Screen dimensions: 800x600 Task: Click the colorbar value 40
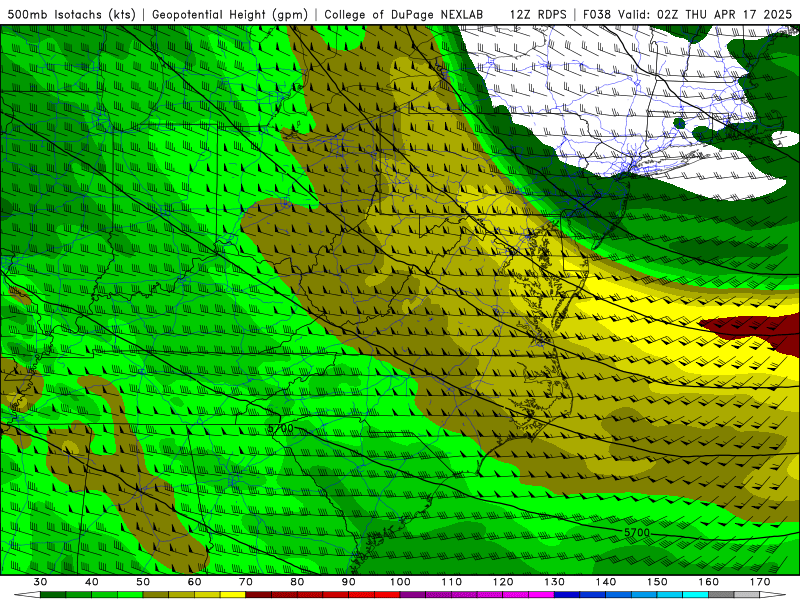92,582
